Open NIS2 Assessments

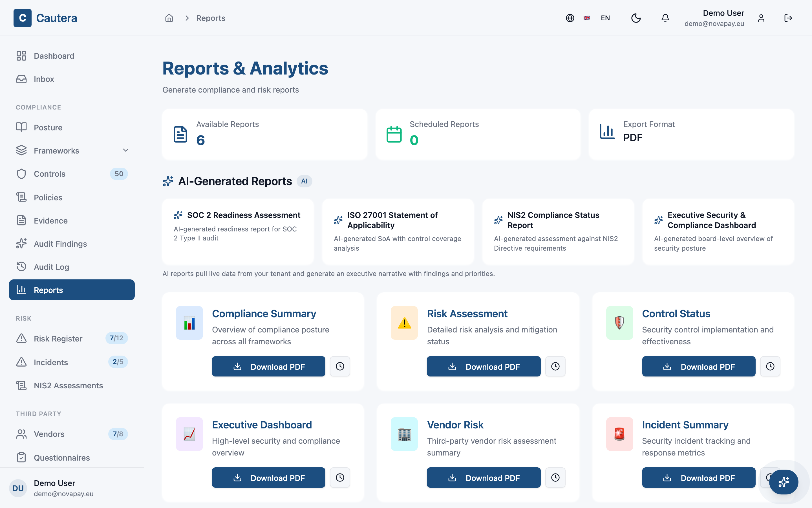point(72,385)
